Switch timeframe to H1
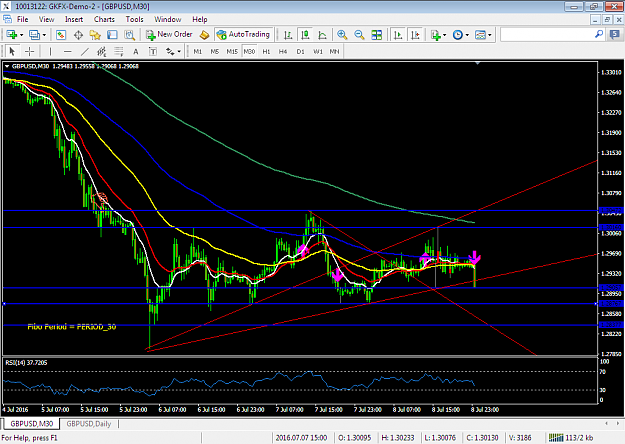625x444 pixels. tap(266, 51)
